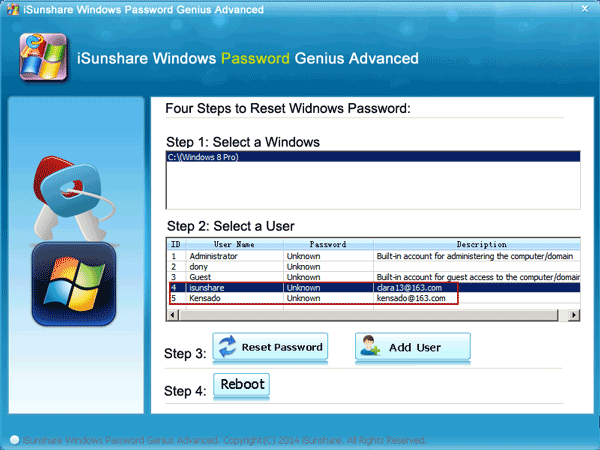Click the blue arrows icon on Reset Password
The image size is (600, 450).
click(x=227, y=346)
